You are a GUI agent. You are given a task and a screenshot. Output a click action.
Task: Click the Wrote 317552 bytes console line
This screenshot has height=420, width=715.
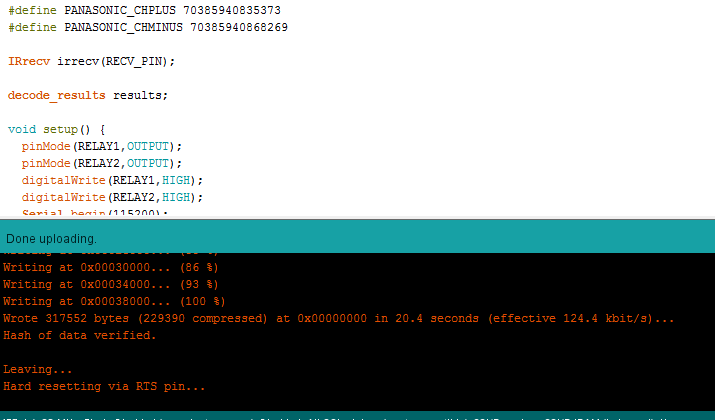[338, 318]
